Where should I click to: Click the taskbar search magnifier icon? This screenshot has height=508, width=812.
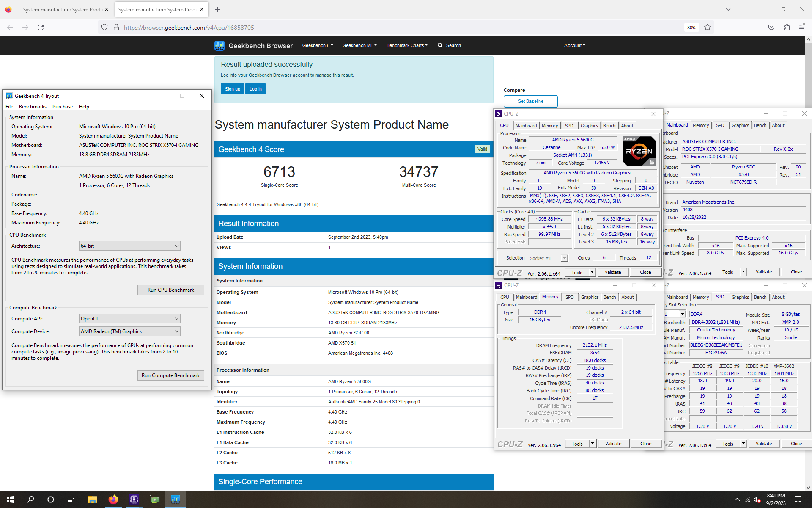(x=30, y=500)
